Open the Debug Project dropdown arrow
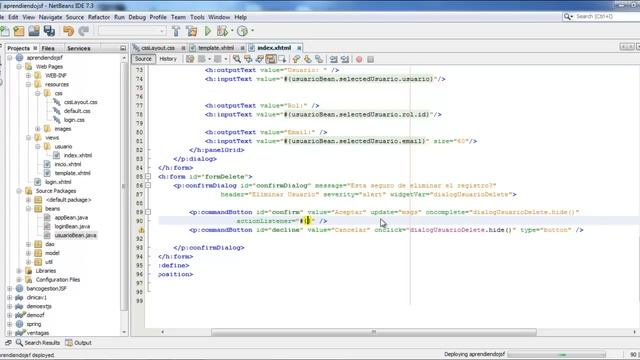 click(x=232, y=31)
